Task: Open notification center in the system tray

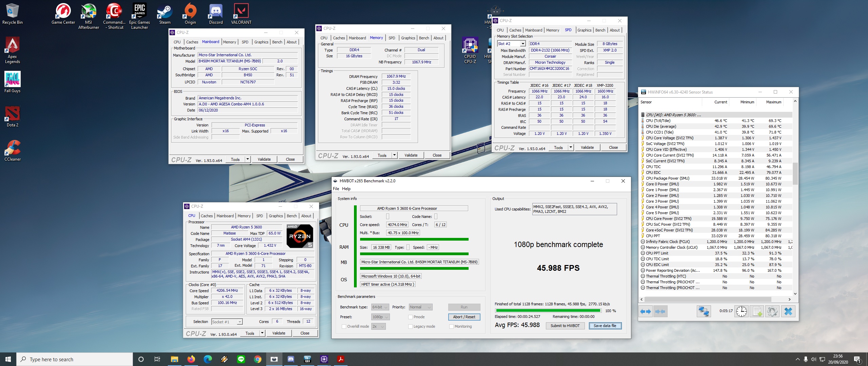Action: pos(857,359)
